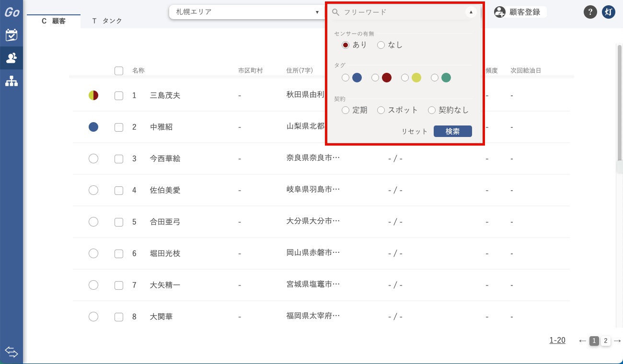Go to page 1
623x364 pixels.
click(594, 341)
